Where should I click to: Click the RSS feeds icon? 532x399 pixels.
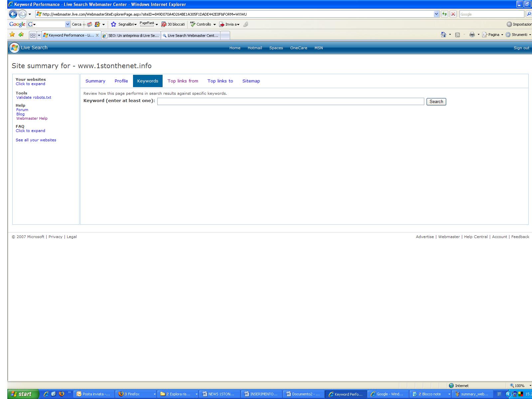pos(458,35)
